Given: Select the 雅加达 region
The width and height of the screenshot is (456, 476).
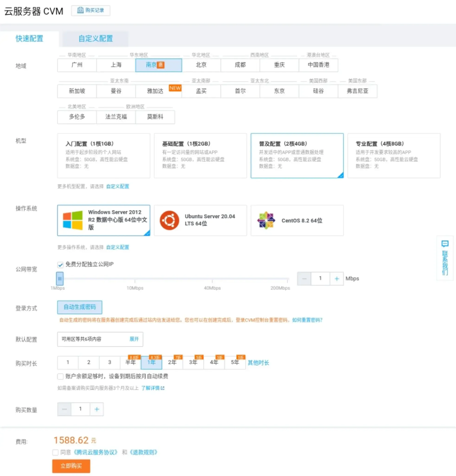Looking at the screenshot, I should click(x=159, y=91).
